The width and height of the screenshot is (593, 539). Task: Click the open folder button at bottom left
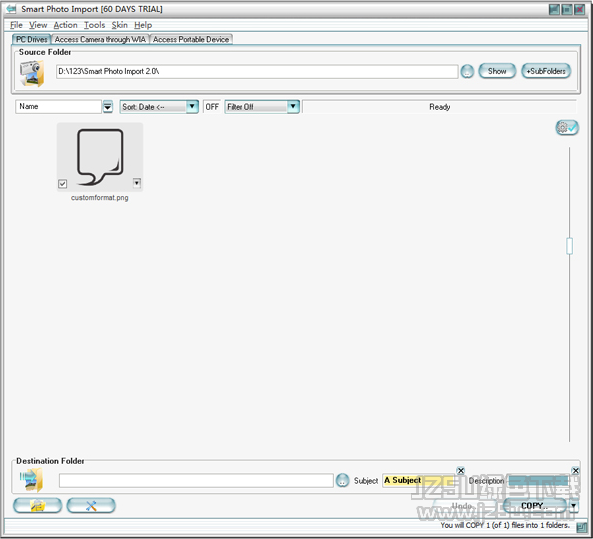point(37,506)
